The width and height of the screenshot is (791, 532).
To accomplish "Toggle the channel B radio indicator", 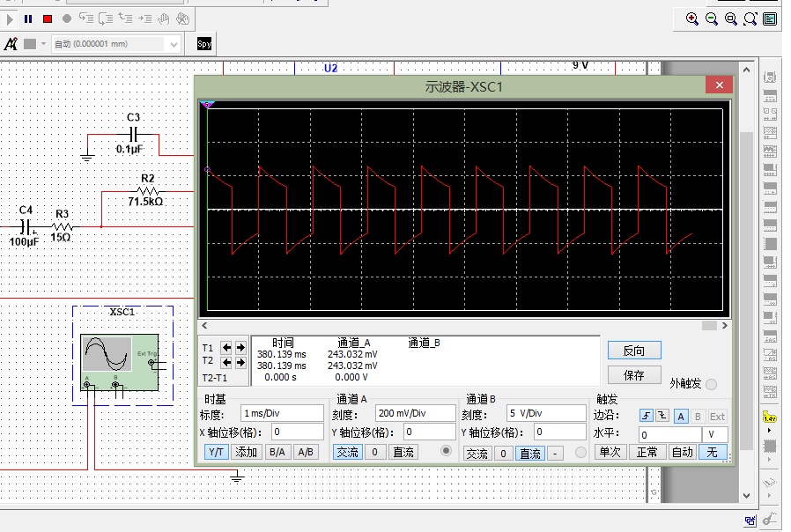I will pyautogui.click(x=580, y=453).
